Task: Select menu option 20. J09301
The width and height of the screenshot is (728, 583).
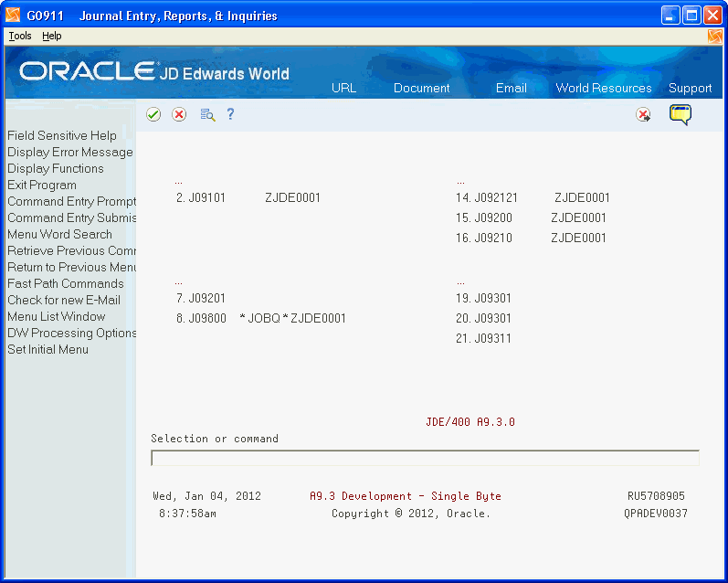Action: point(483,319)
